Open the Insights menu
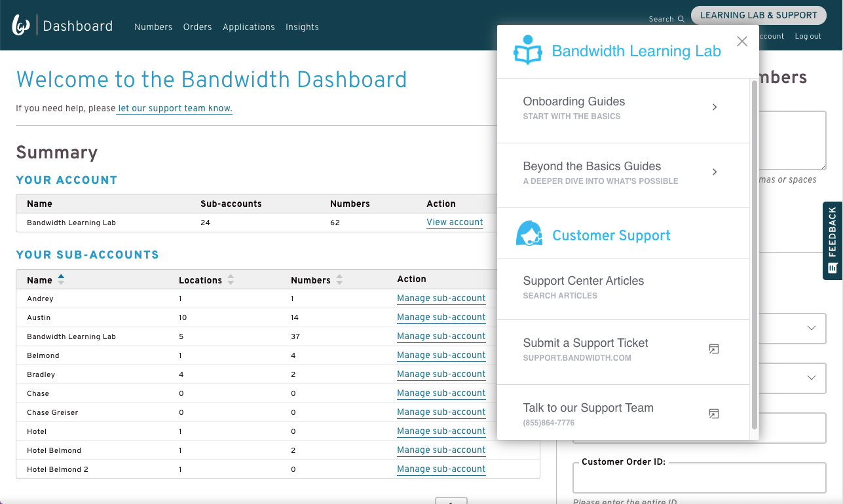This screenshot has width=843, height=504. [302, 27]
